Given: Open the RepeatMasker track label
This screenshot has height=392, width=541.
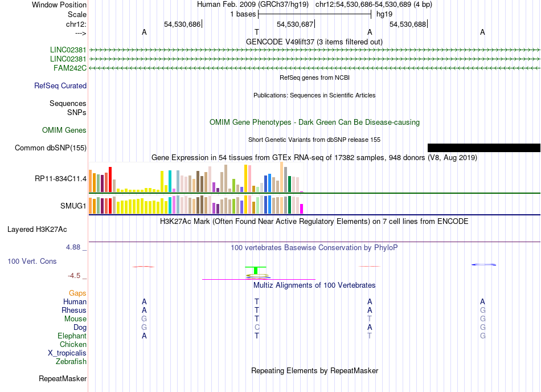Looking at the screenshot, I should pos(63,378).
